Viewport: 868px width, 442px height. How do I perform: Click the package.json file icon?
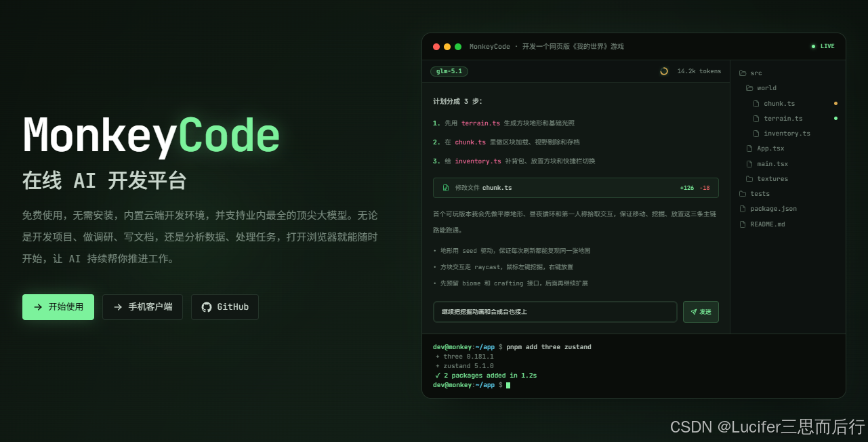click(743, 209)
